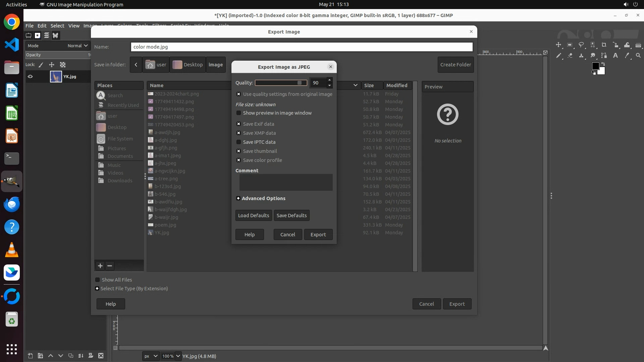This screenshot has height=362, width=644.
Task: Enable Save IPTC data checkbox
Action: tap(239, 142)
